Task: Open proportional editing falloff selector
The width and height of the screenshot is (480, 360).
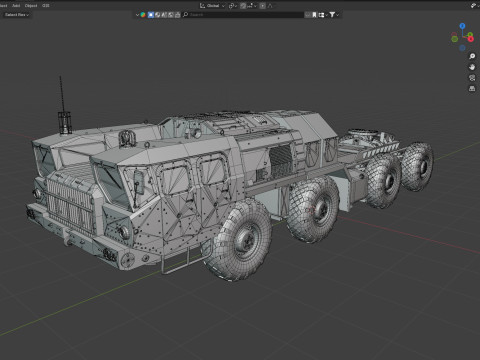Action: tap(270, 6)
